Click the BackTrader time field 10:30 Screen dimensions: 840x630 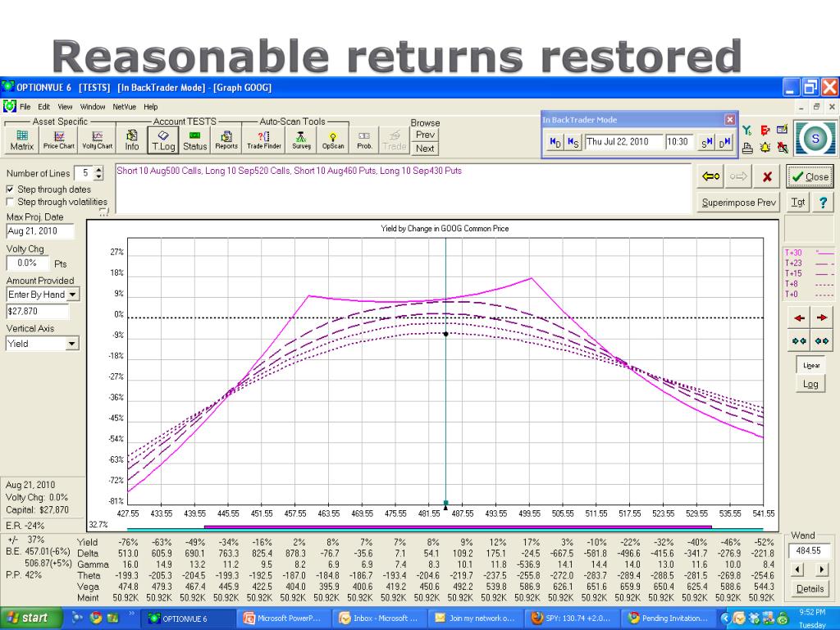click(x=679, y=142)
